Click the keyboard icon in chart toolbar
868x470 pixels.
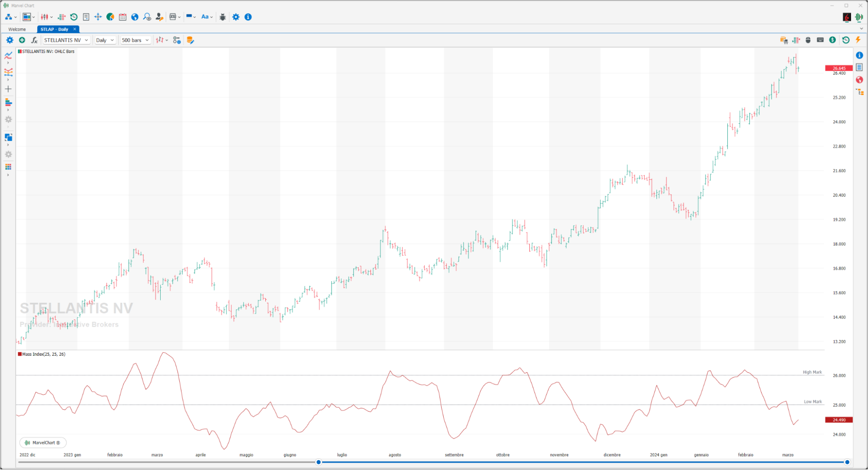(820, 40)
